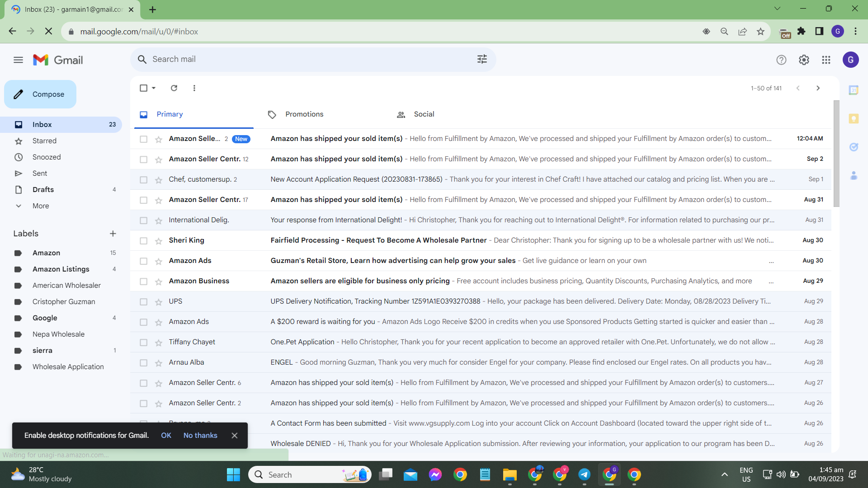The height and width of the screenshot is (488, 868).
Task: Click the Search mail field
Action: (313, 59)
